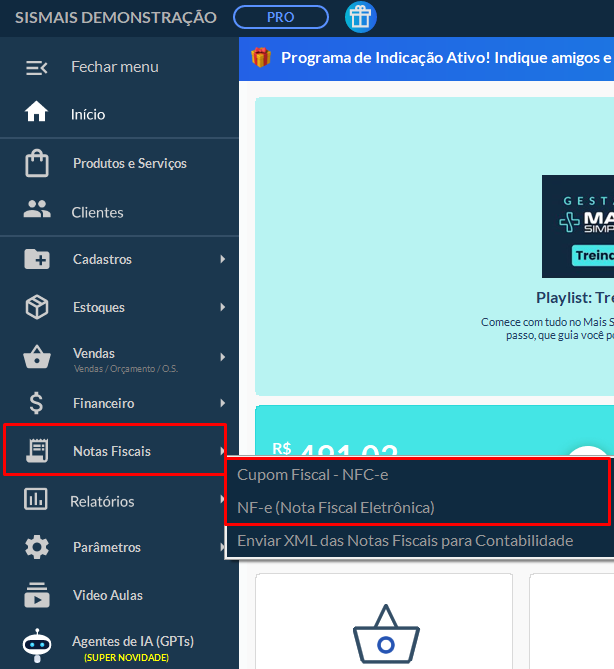Click the Vídeo Aulas play icon

[37, 595]
